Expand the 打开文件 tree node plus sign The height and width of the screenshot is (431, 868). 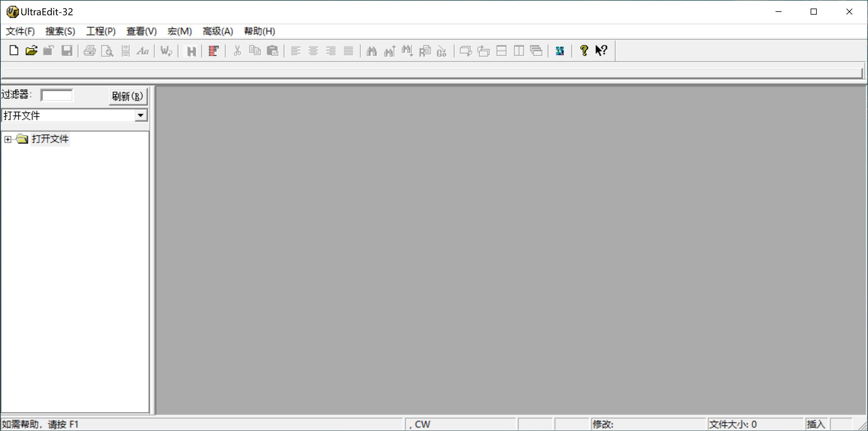(8, 139)
